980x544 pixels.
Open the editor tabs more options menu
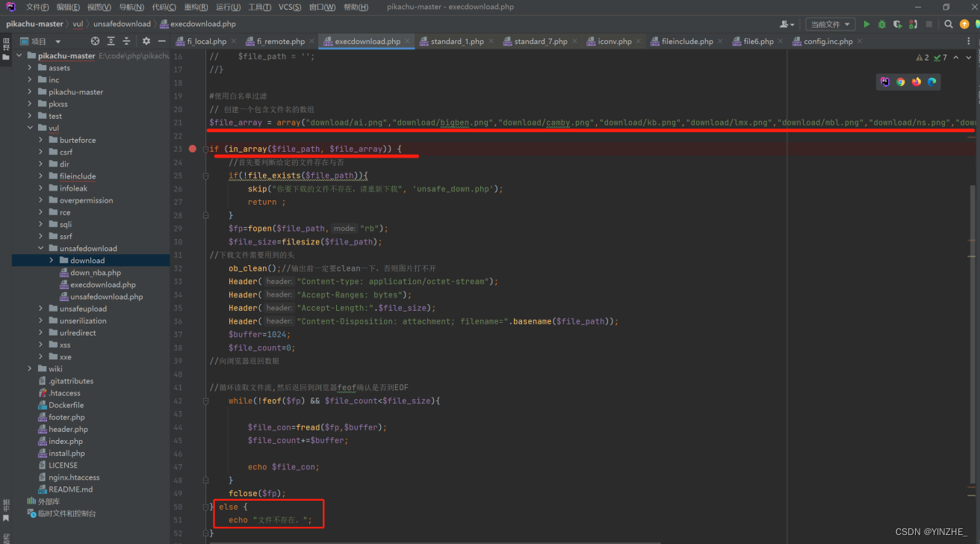(970, 41)
